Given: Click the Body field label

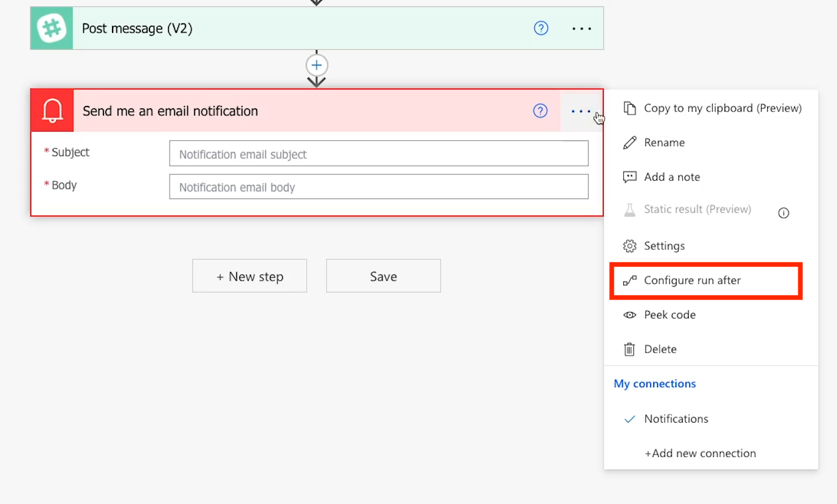Looking at the screenshot, I should (64, 186).
